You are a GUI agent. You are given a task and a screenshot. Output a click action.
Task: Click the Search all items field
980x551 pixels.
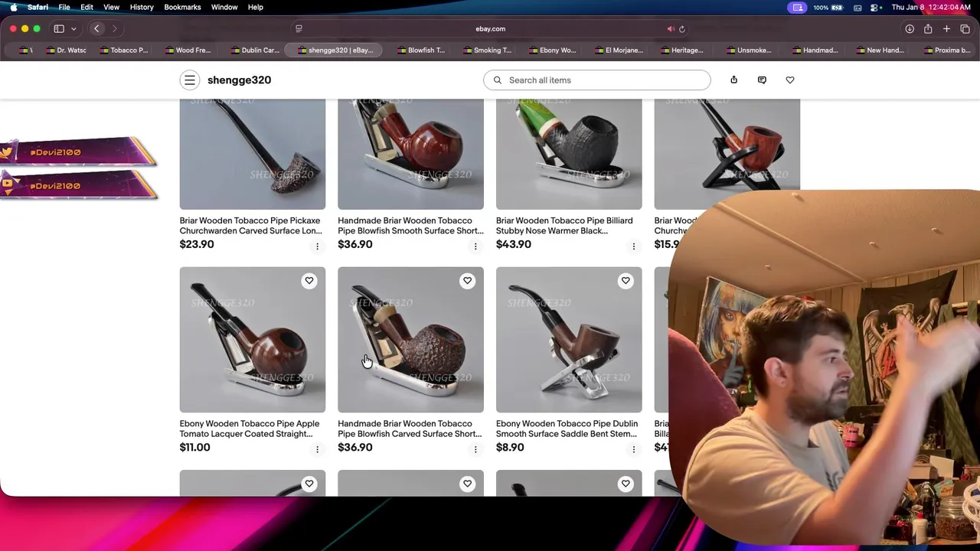[x=597, y=80]
